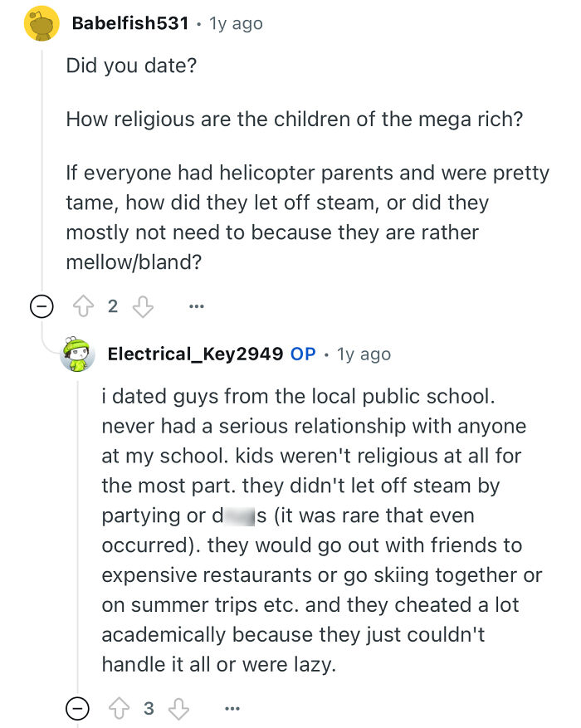Downvote Electrical_Key2949's reply
The image size is (581, 728).
(x=178, y=708)
